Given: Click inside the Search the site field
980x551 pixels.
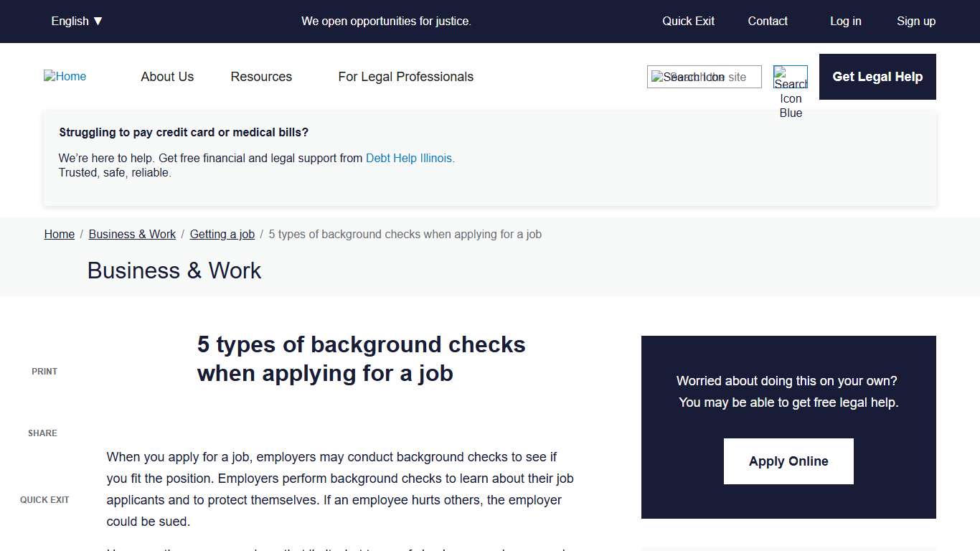Looking at the screenshot, I should [704, 77].
